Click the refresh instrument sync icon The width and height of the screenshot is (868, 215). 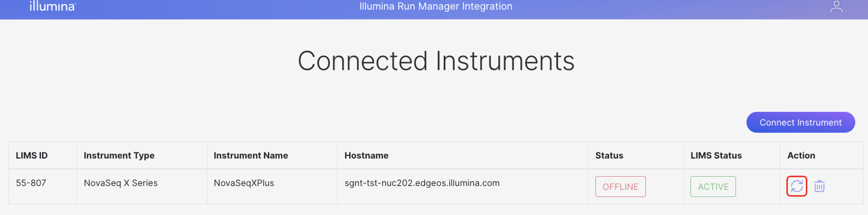tap(796, 186)
